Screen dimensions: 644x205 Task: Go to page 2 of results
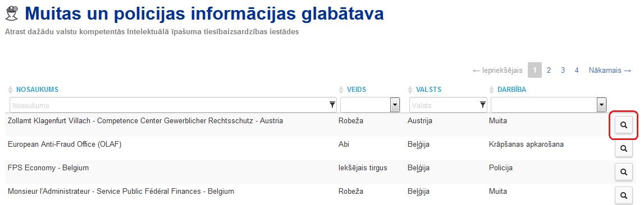[x=549, y=71]
